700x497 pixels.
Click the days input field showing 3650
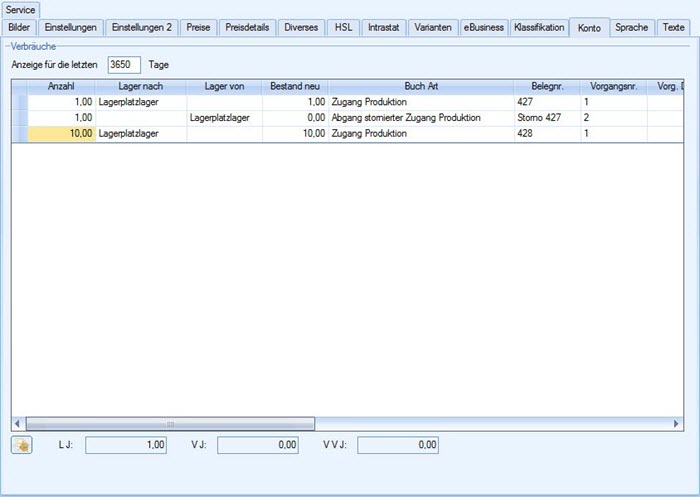tap(124, 64)
